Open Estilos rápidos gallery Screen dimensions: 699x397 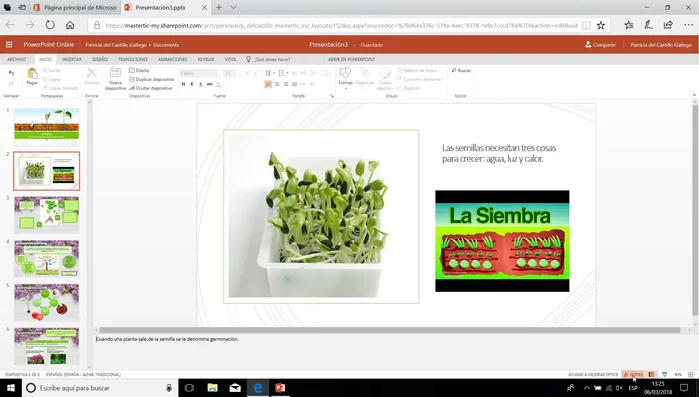point(385,79)
